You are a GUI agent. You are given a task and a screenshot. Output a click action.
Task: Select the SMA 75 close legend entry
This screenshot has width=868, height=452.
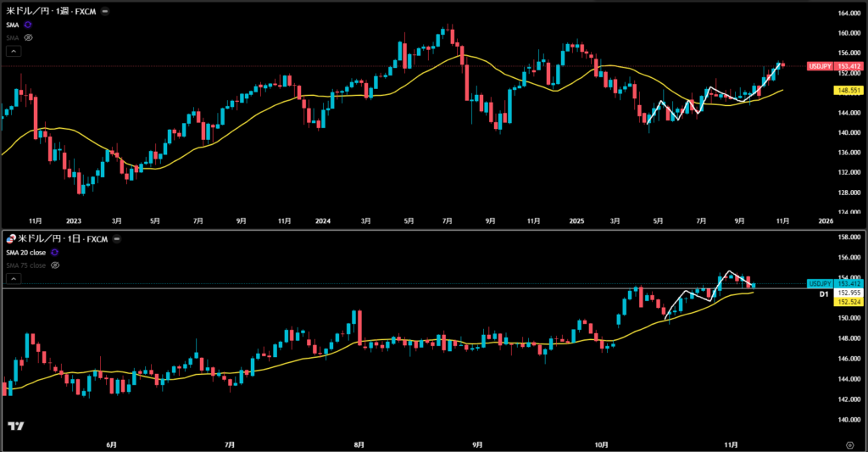point(27,265)
